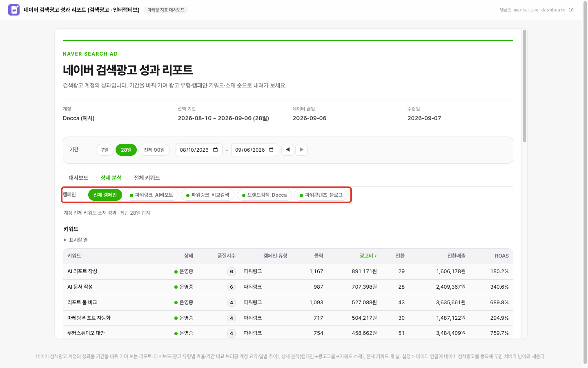Select the keyword row AI 문서 작성
The image size is (588, 368).
click(288, 287)
